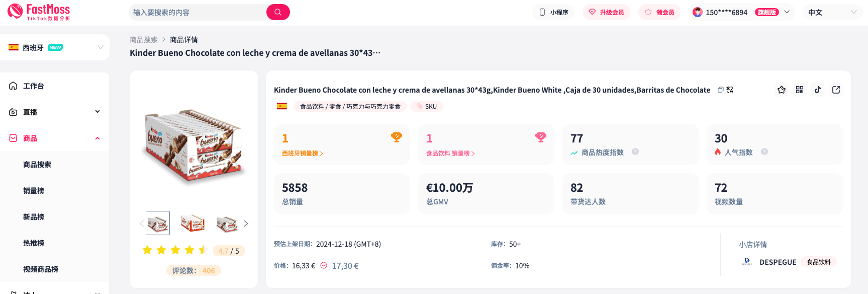Click help icon next to 商品热度指数
Image resolution: width=868 pixels, height=294 pixels.
click(635, 152)
